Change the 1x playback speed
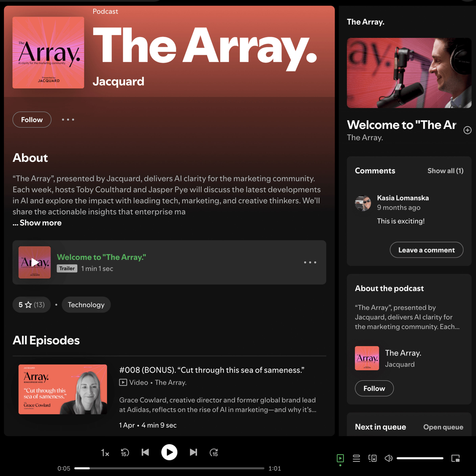The width and height of the screenshot is (476, 476). point(105,453)
